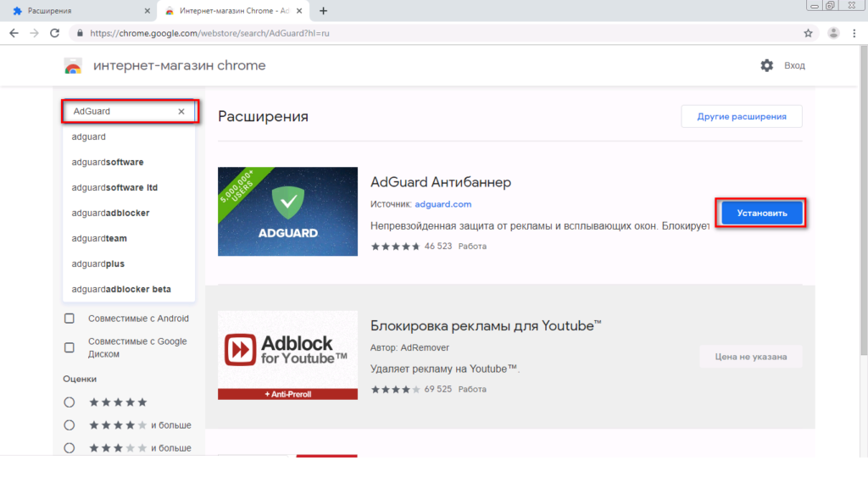Close the Интернет-магазин Chrome tab
The height and width of the screenshot is (488, 868).
(x=299, y=11)
